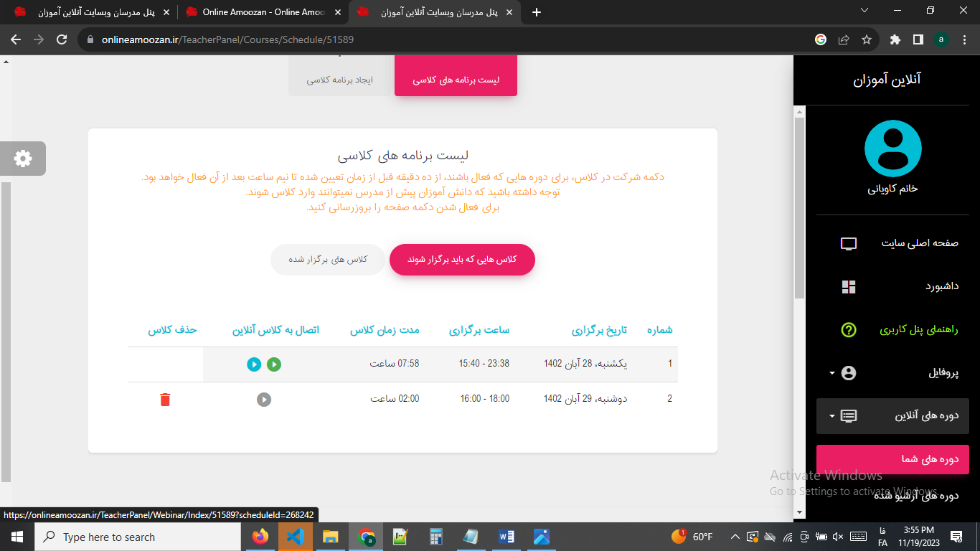The image size is (980, 551).
Task: Reload the page with the refresh icon
Action: point(62,39)
